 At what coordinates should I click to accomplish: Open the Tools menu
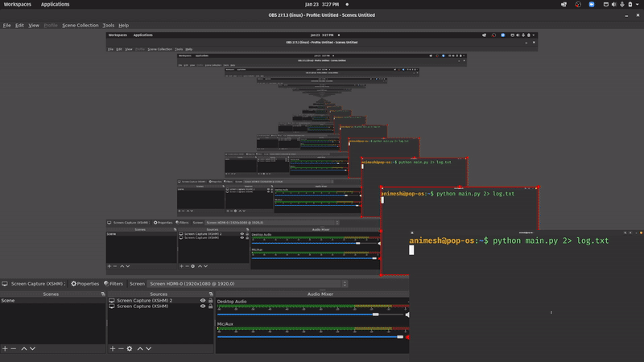tap(109, 26)
